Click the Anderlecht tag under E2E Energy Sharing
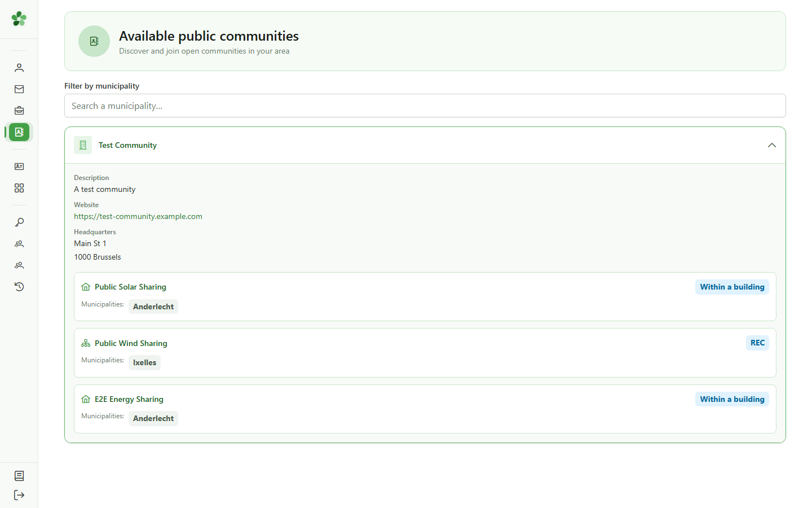Viewport: 812px width, 508px height. tap(153, 418)
